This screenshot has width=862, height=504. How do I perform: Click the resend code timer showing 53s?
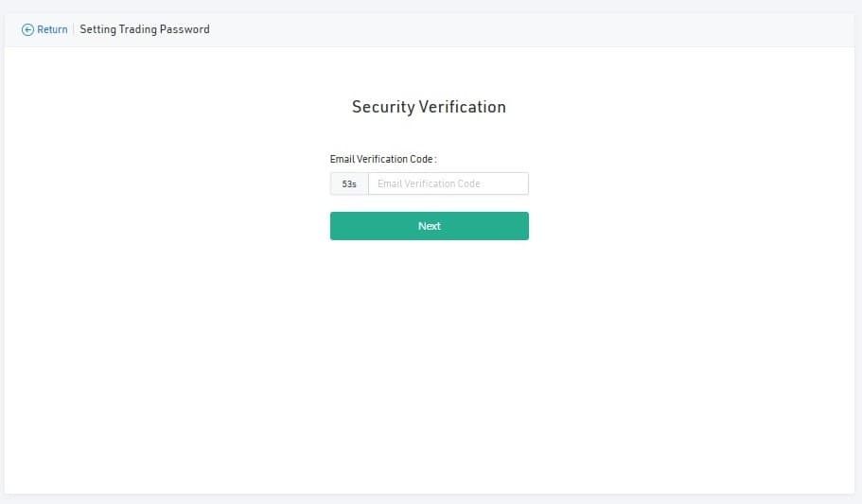pyautogui.click(x=349, y=183)
